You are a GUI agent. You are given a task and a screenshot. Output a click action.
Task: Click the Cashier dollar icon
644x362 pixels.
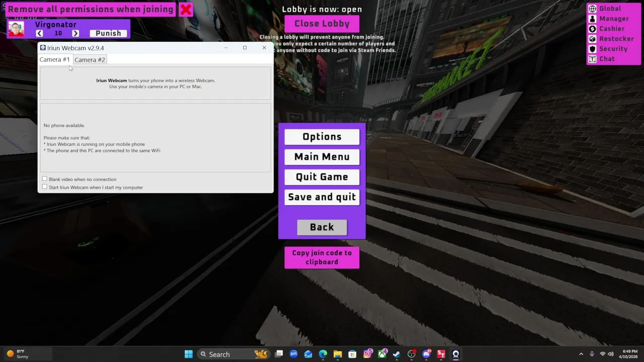click(592, 29)
